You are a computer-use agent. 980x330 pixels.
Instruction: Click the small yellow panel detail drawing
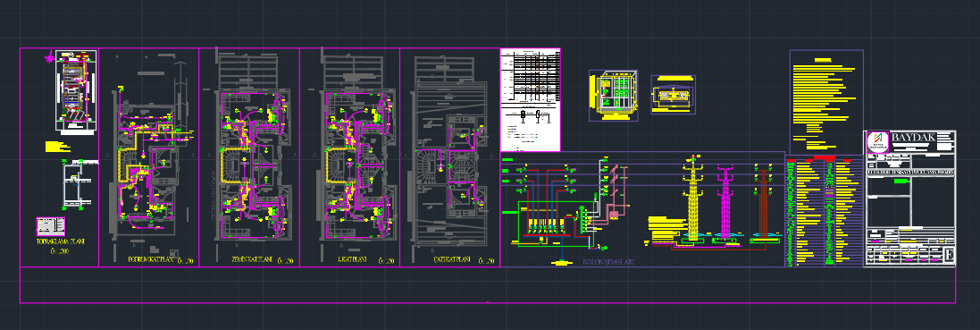673,95
